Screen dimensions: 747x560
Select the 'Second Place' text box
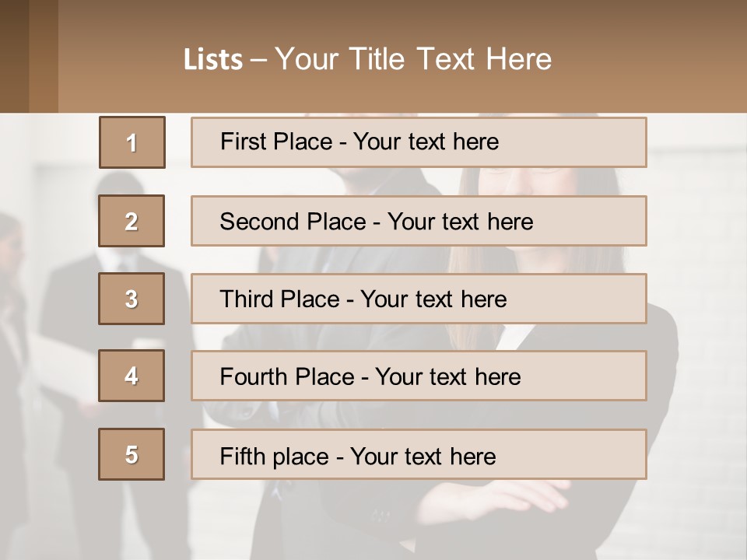[x=419, y=221]
